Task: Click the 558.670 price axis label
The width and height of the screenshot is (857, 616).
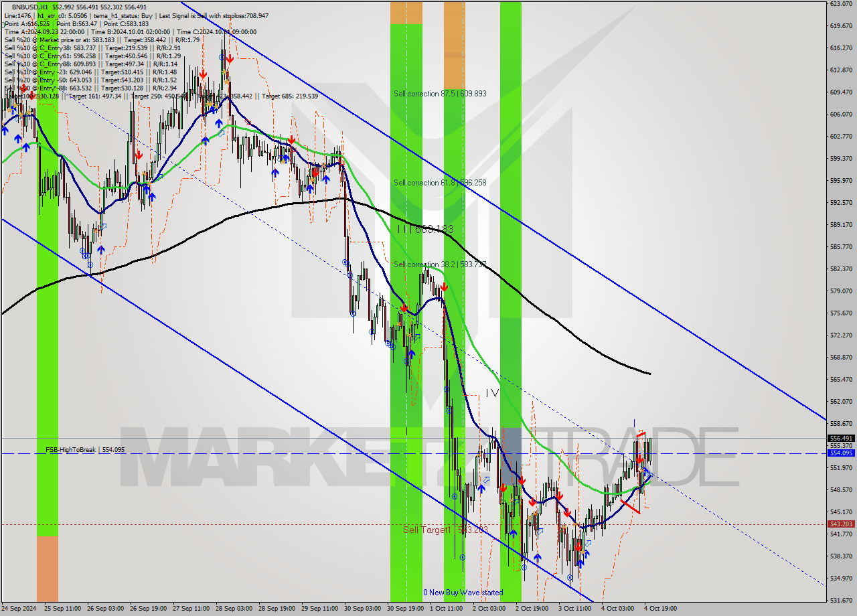Action: [841, 423]
